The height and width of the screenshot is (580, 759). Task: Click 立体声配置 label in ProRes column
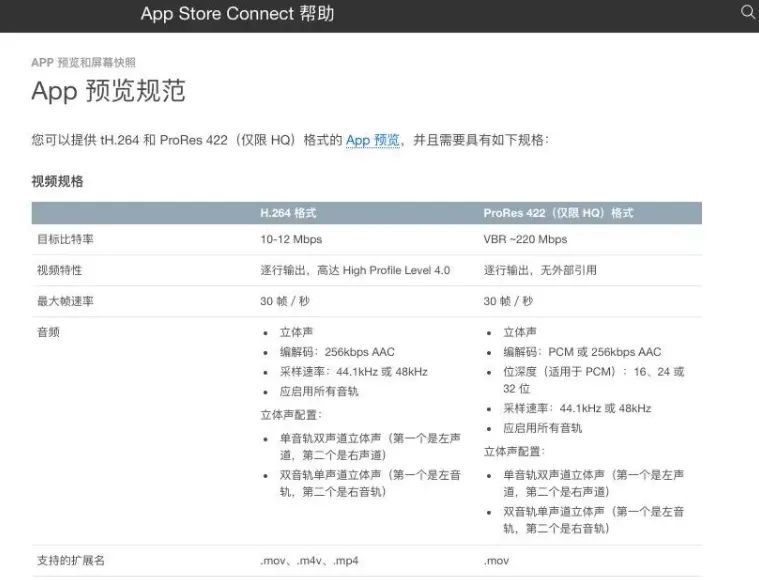(514, 452)
